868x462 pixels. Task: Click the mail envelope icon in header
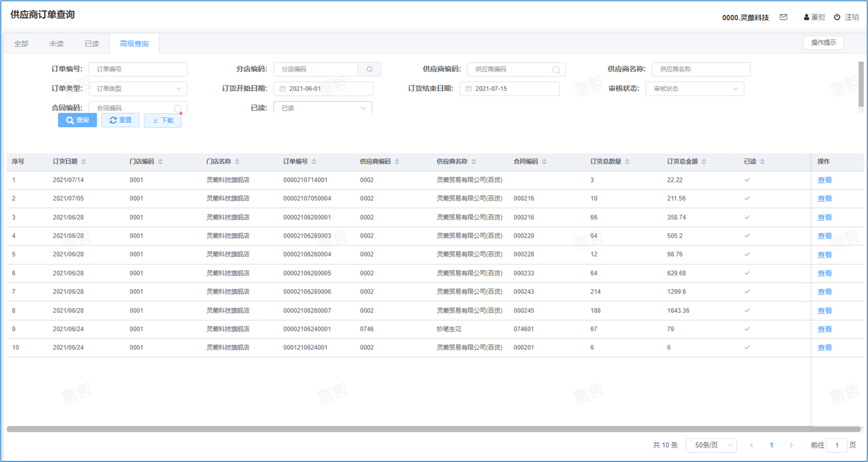click(784, 17)
